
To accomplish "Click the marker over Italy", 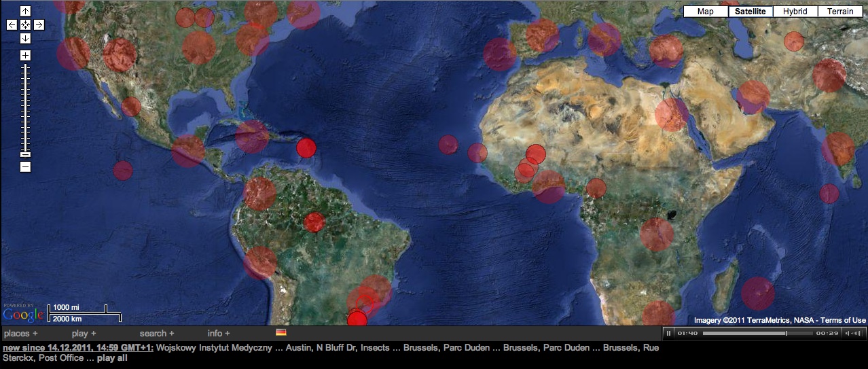I will pos(603,39).
